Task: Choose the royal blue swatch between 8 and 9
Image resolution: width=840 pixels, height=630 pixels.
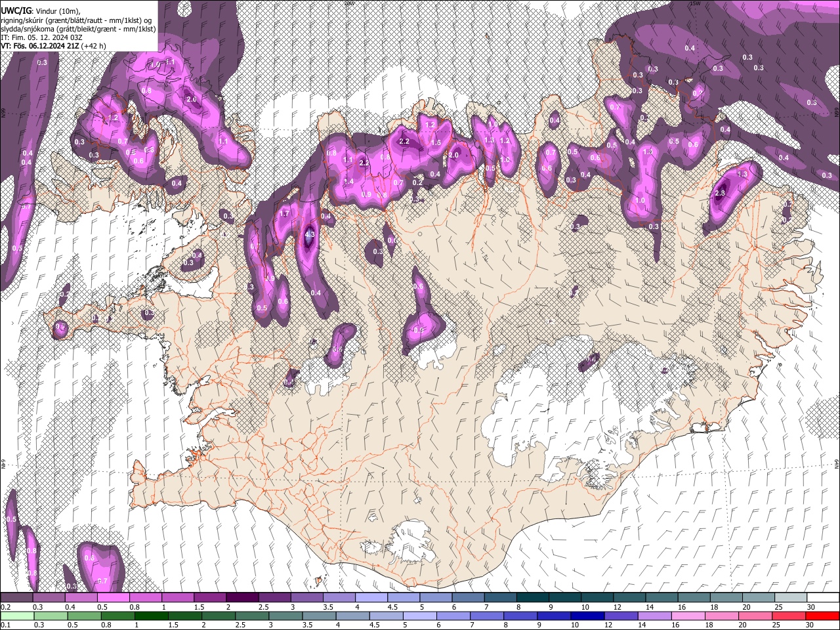Action: pyautogui.click(x=520, y=616)
